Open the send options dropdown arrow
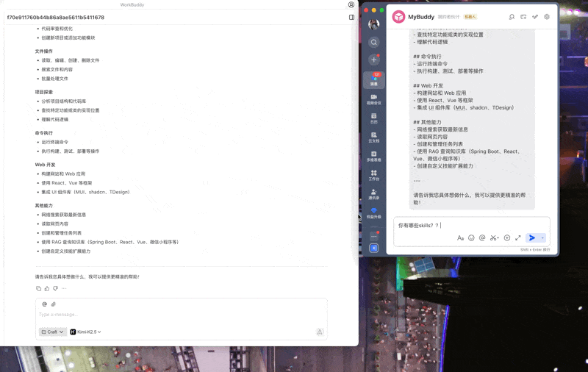 point(542,237)
